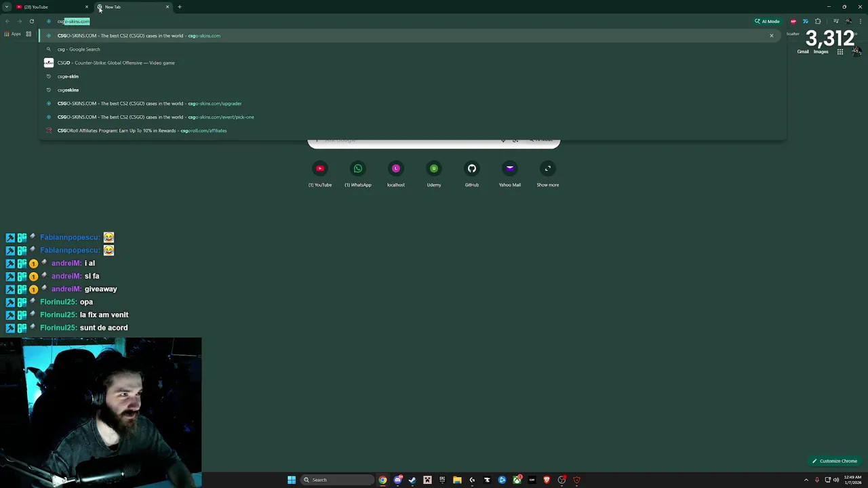868x488 pixels.
Task: Go back to previous page
Action: click(7, 21)
